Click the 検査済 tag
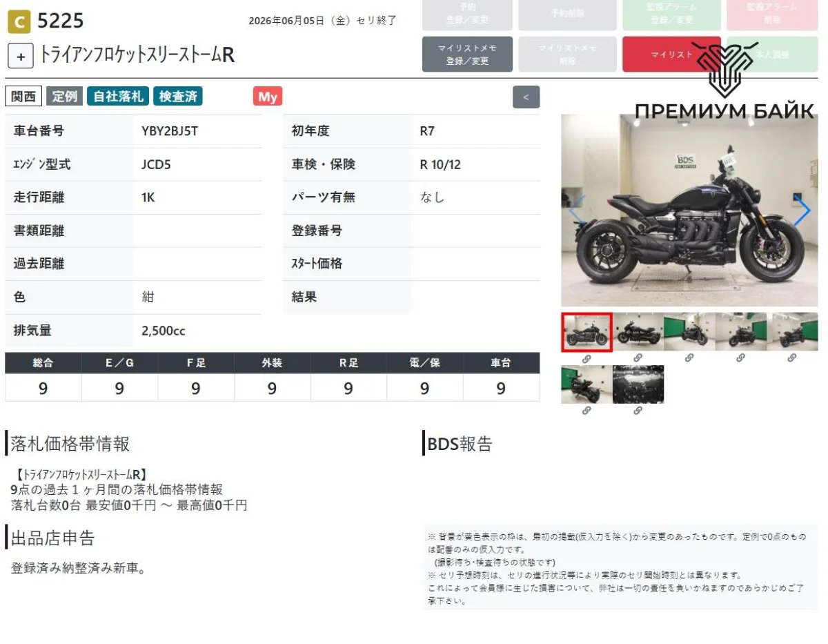The height and width of the screenshot is (644, 828). 177,97
